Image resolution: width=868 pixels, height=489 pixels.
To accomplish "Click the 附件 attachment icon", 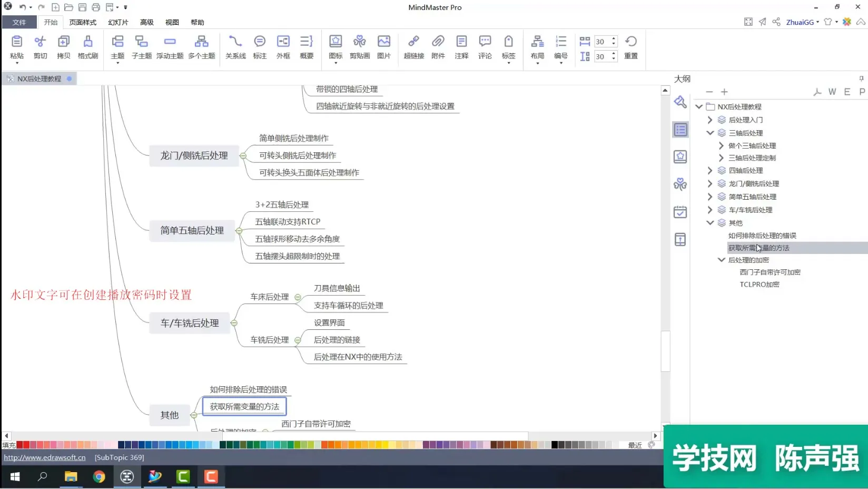I will point(438,47).
